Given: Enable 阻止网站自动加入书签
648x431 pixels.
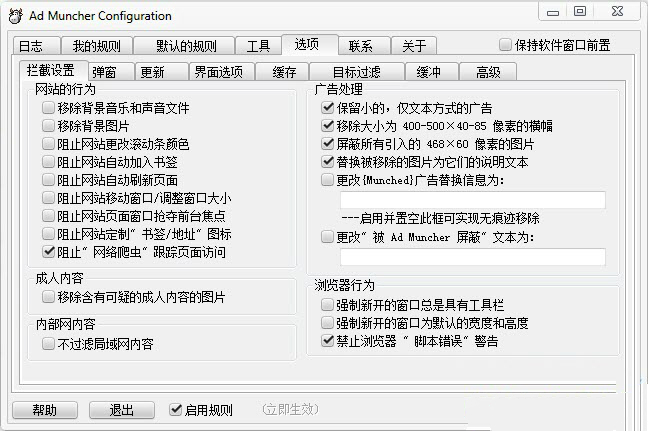Looking at the screenshot, I should coord(48,162).
